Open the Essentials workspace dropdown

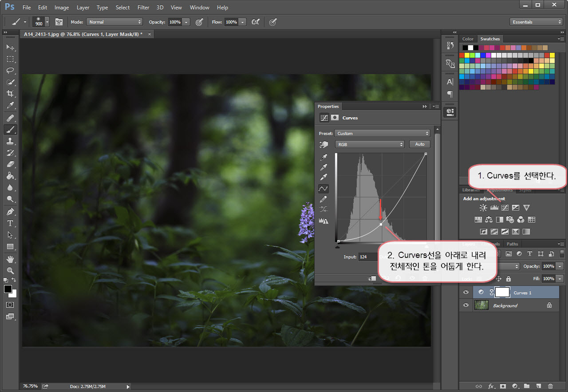coord(536,22)
